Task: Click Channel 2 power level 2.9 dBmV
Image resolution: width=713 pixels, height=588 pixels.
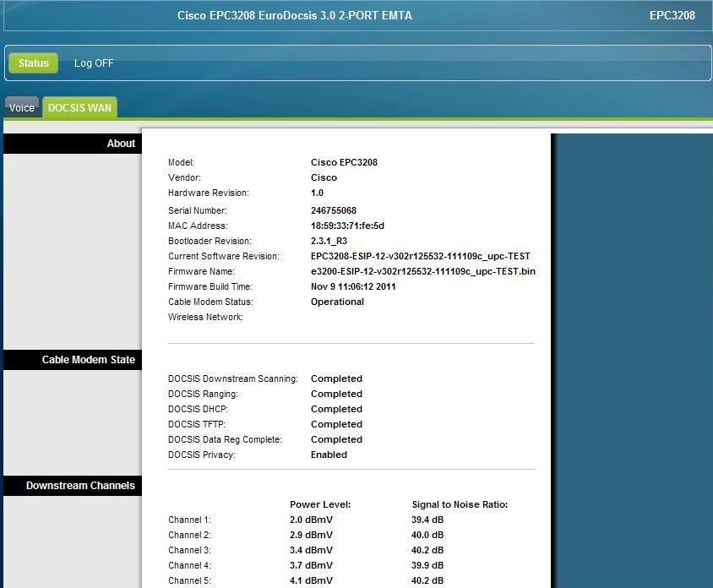Action: (x=311, y=535)
